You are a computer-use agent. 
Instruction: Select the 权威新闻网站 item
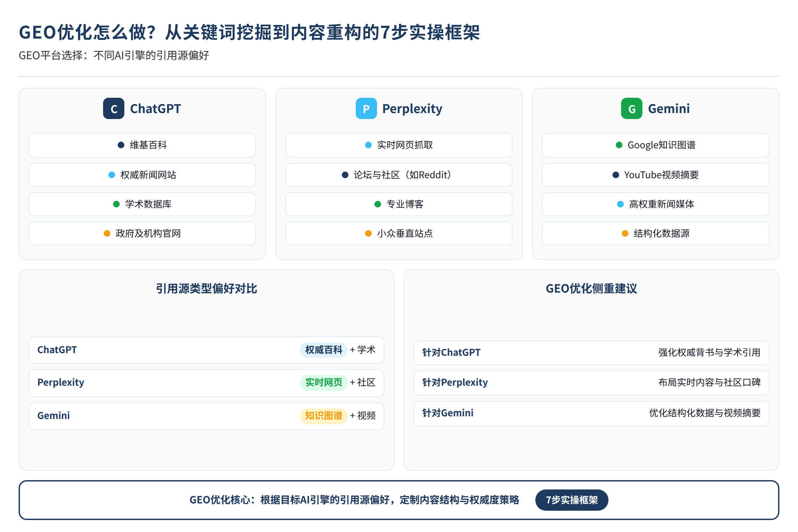(142, 175)
